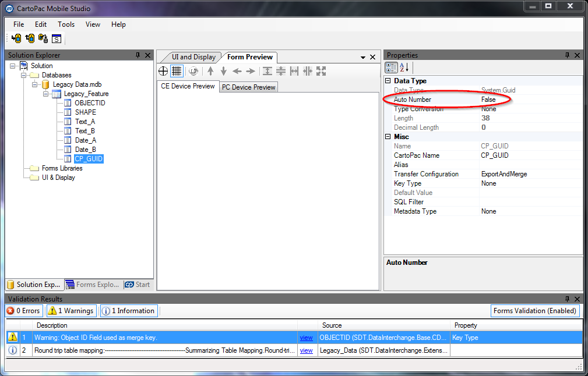The image size is (588, 376).
Task: Switch to the PC Device Preview tab
Action: point(248,87)
